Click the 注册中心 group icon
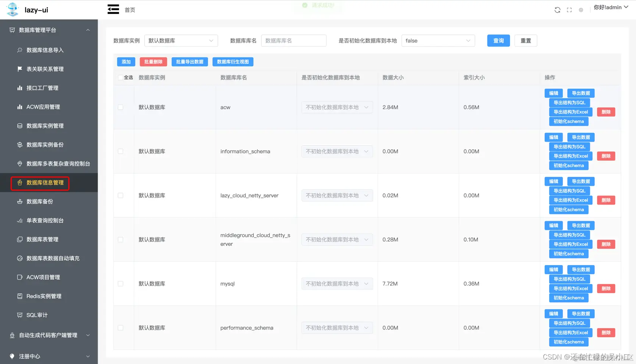Screen dimensions: 636x364 click(12, 356)
